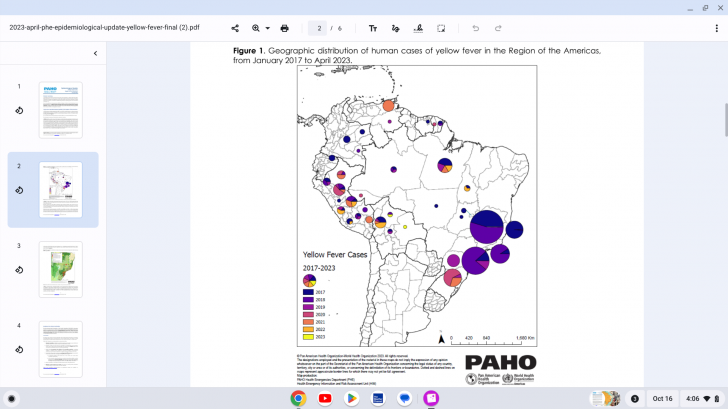Rotate page 1 using its thumbnail rotate icon
The image size is (728, 409).
(x=19, y=110)
